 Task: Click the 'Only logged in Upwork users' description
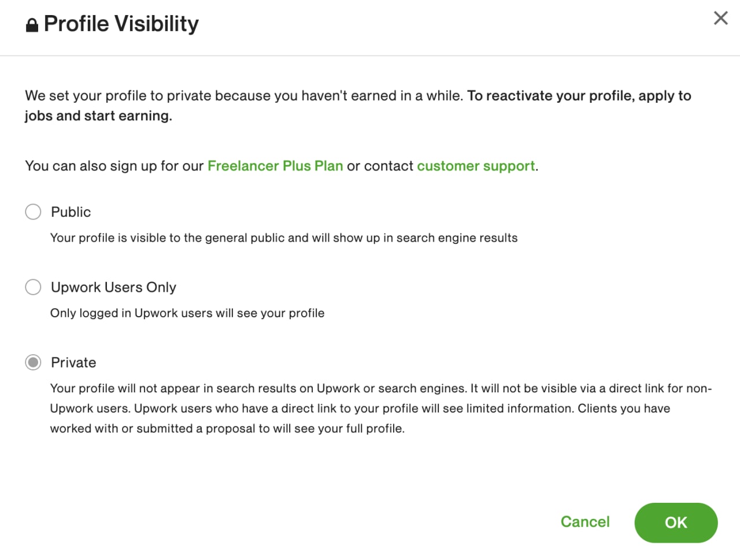[187, 313]
